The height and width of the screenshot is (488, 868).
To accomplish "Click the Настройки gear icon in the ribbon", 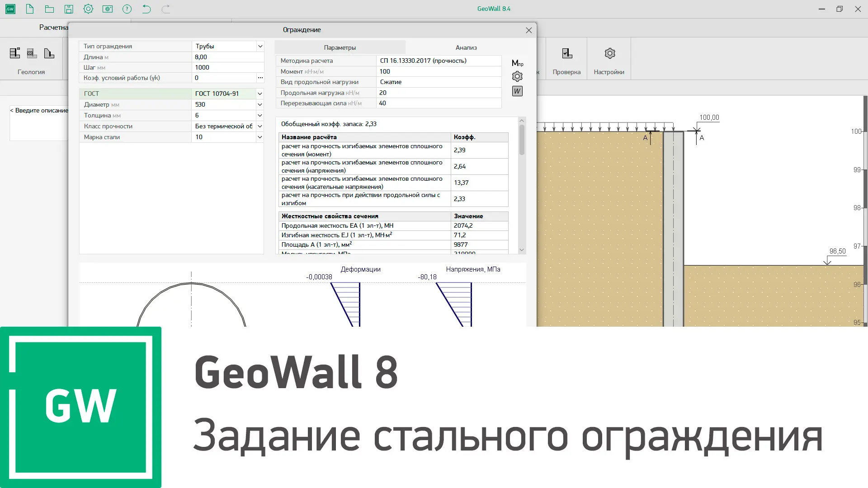I will (609, 53).
